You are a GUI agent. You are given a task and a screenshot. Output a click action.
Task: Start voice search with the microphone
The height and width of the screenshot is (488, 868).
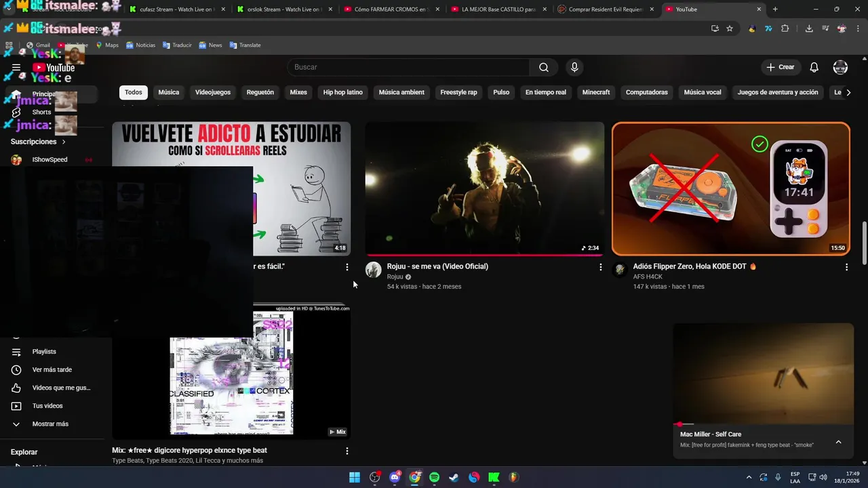pos(574,67)
